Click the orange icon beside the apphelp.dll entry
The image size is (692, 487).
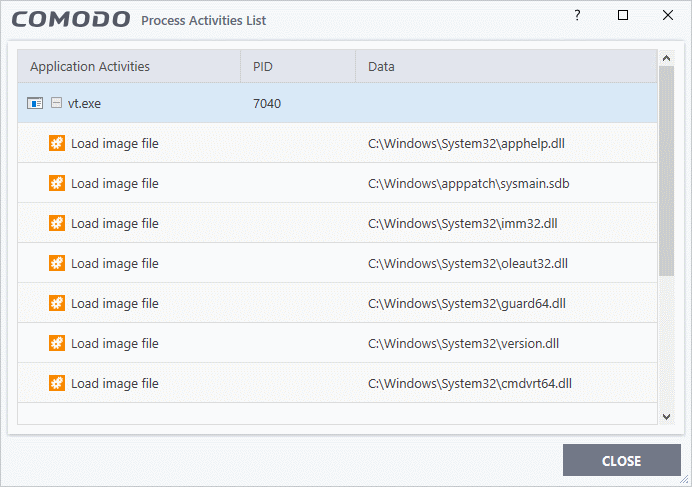(57, 143)
